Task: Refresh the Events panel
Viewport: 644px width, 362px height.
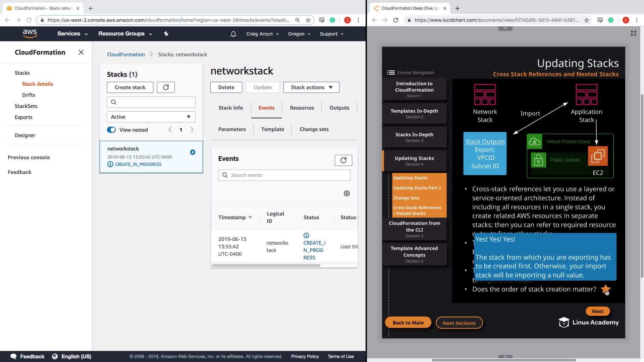Action: (x=343, y=160)
